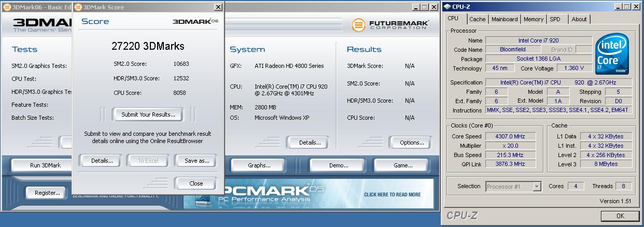Click the Microsoft Windows XP OS text

click(x=282, y=118)
